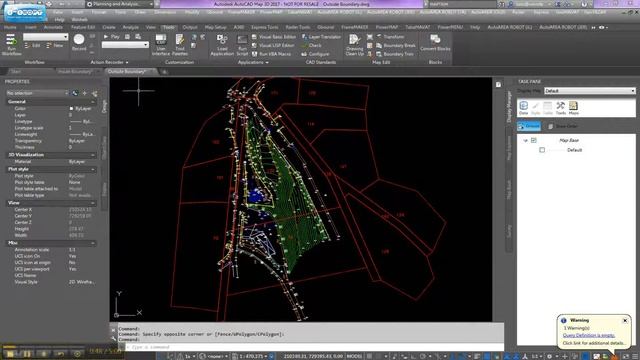Image resolution: width=640 pixels, height=360 pixels.
Task: Click the CAD Standards Check tool
Action: coord(312,45)
